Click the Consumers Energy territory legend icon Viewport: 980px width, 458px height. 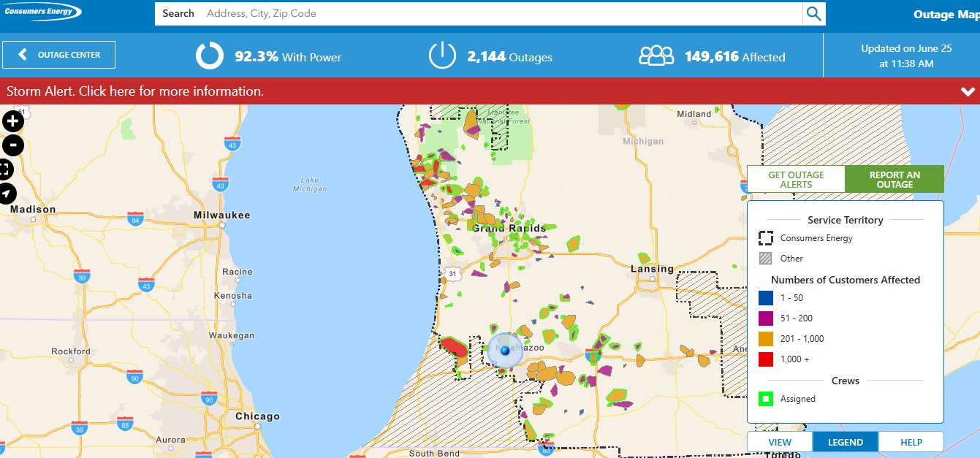pyautogui.click(x=766, y=238)
